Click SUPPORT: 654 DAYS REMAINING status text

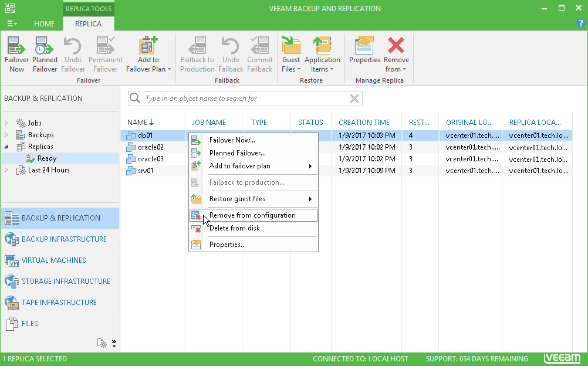[477, 359]
